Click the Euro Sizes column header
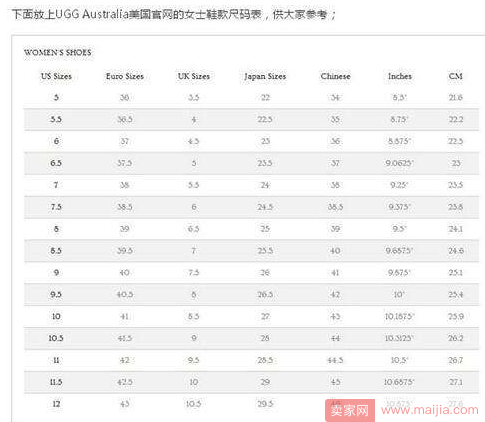The image size is (485, 422). click(x=125, y=76)
